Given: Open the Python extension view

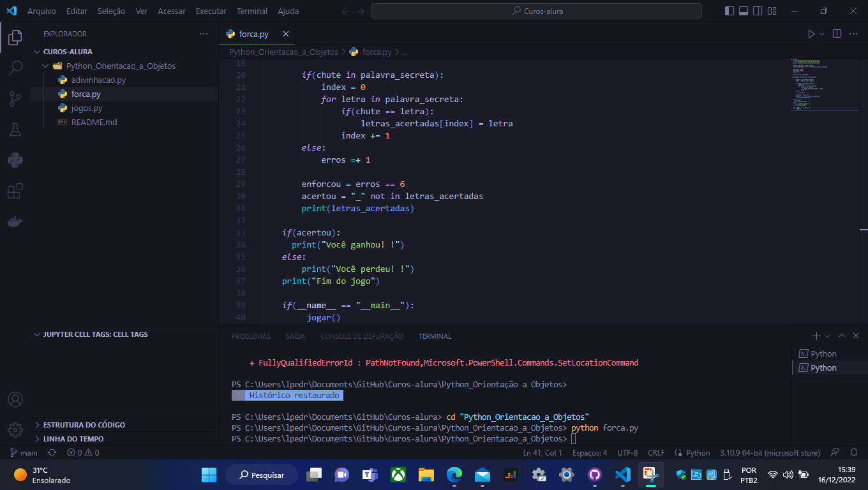Looking at the screenshot, I should (15, 160).
